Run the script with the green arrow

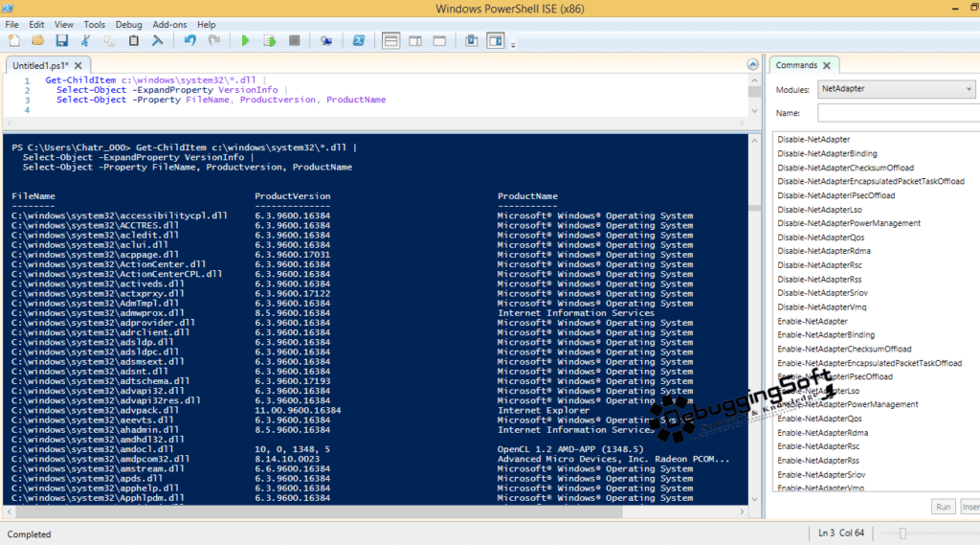[x=245, y=40]
